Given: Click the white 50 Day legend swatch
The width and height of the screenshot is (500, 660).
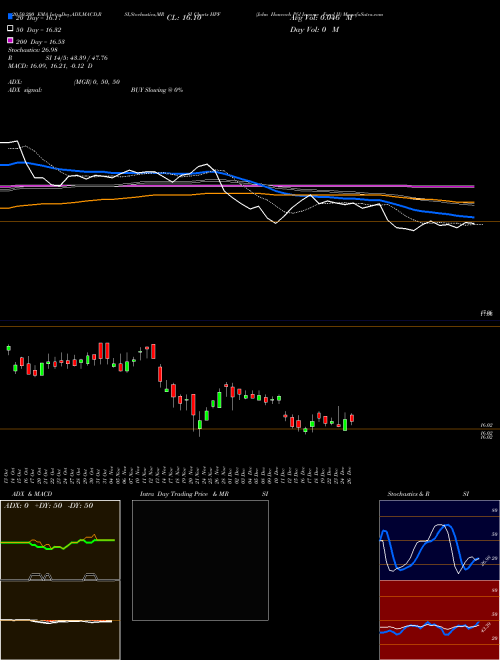Looking at the screenshot, I should tap(10, 29).
